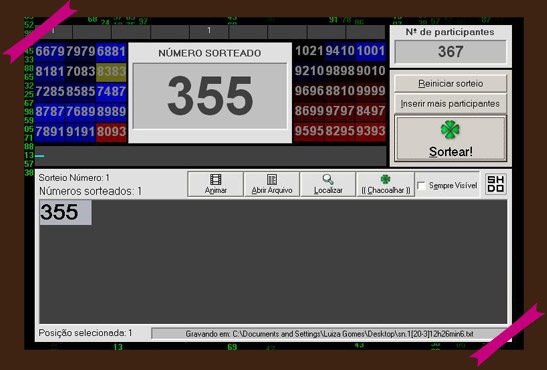This screenshot has height=370, width=547.
Task: Click number cell 8497
Action: click(x=370, y=111)
